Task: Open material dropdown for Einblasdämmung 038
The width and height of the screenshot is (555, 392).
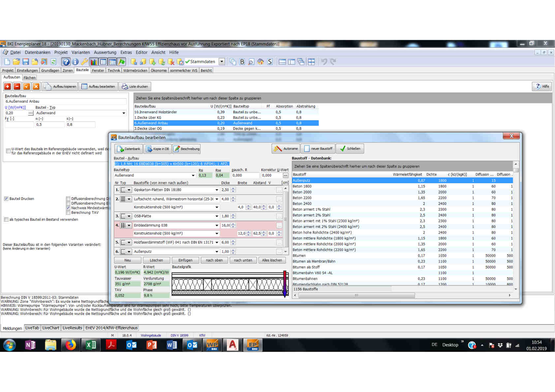Action: [217, 226]
